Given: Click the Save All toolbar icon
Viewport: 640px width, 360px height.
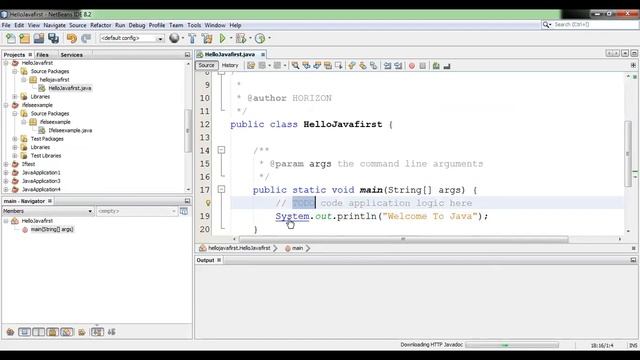Looking at the screenshot, I should [x=53, y=38].
